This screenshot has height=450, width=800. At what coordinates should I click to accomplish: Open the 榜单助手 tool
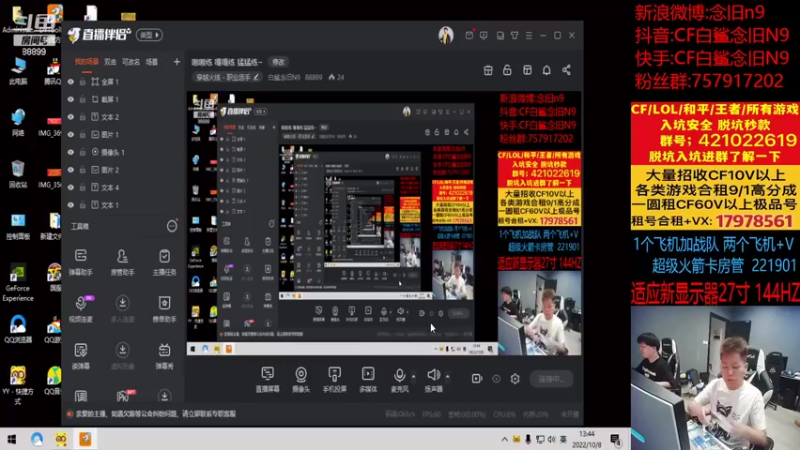tap(164, 309)
